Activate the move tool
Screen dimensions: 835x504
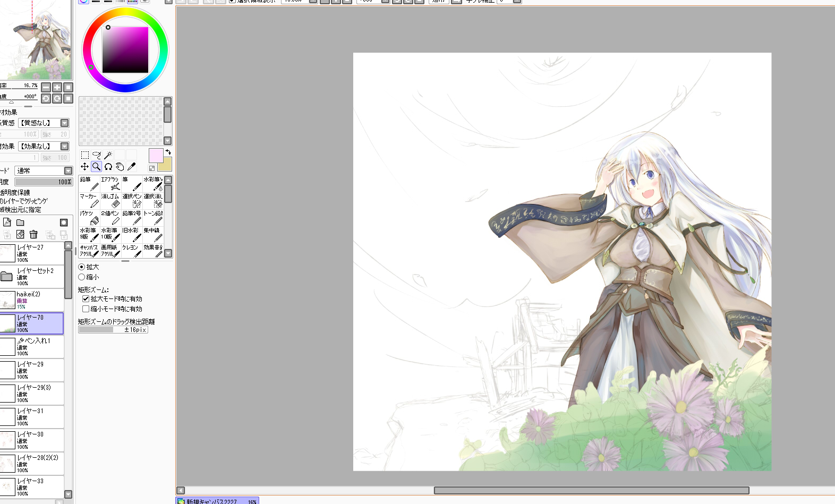click(x=84, y=167)
